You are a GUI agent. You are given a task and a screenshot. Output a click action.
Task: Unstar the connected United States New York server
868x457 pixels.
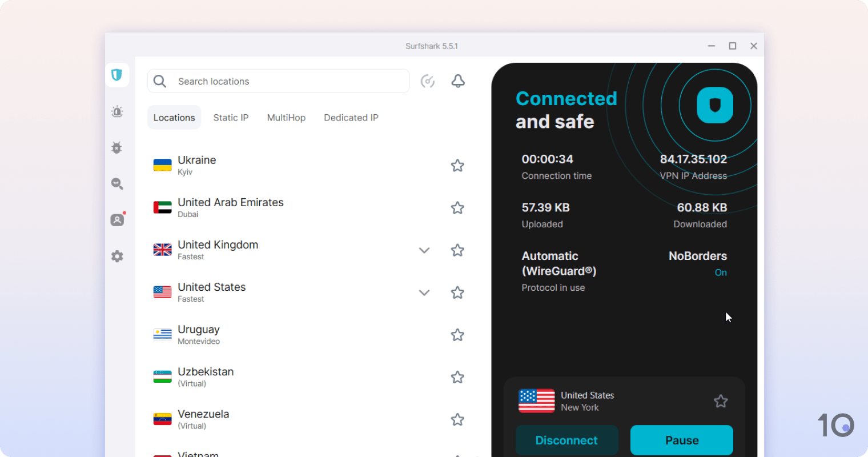720,401
